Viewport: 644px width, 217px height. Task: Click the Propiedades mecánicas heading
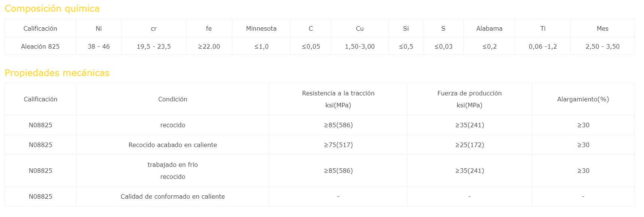click(x=57, y=73)
